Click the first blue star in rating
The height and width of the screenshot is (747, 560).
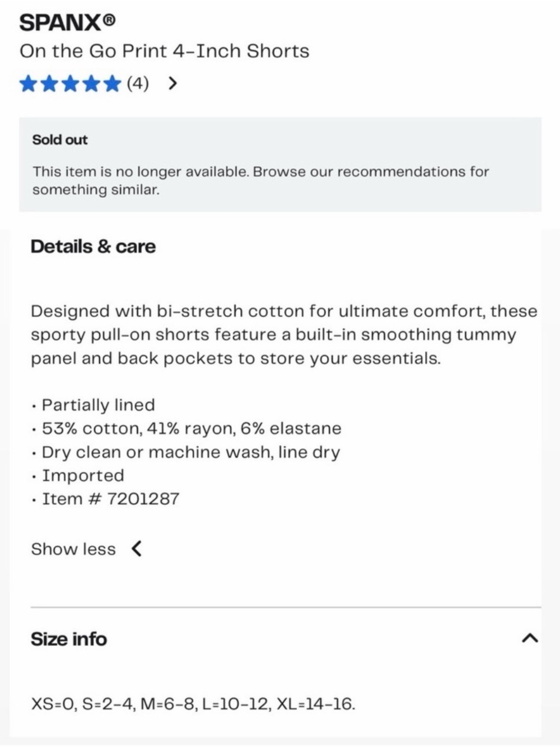(28, 83)
